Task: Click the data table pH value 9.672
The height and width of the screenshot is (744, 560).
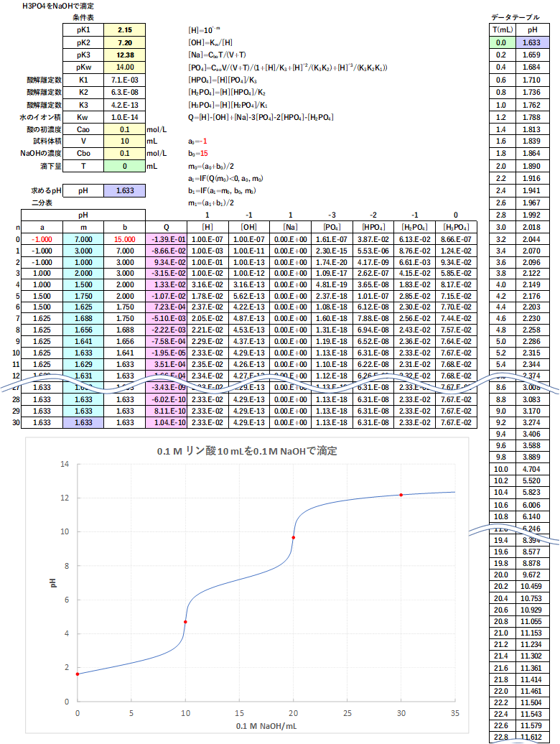Action: click(531, 575)
